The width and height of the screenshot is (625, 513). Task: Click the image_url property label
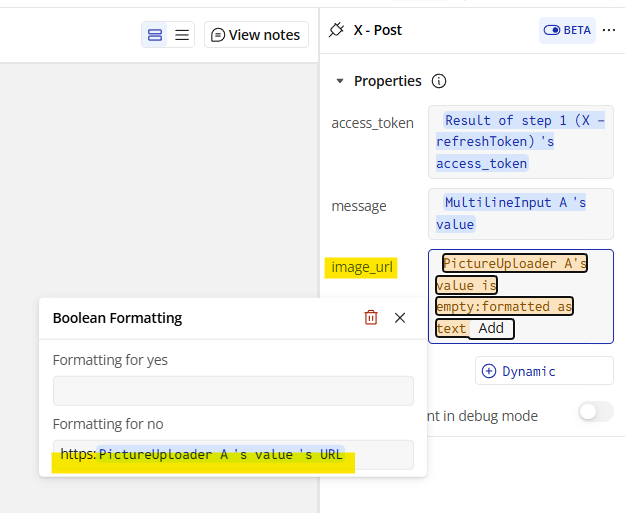coord(362,267)
